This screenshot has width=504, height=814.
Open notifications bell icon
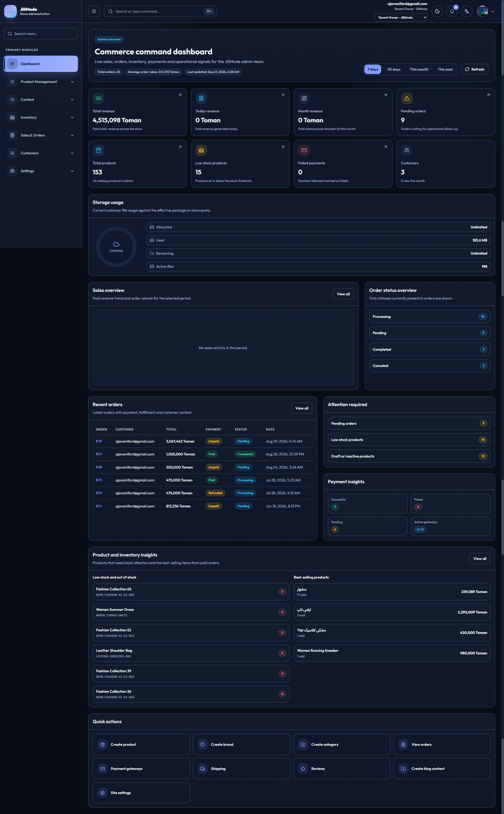452,11
